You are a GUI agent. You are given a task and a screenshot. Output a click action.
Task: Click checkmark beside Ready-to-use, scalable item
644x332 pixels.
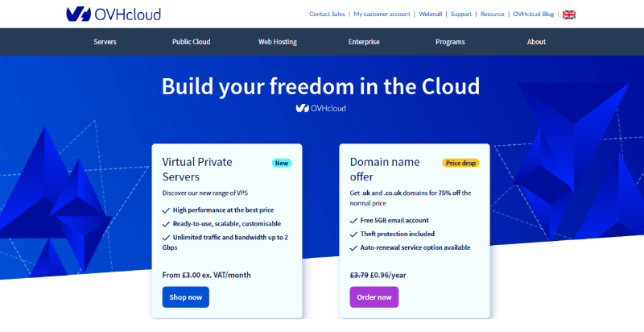pyautogui.click(x=166, y=224)
